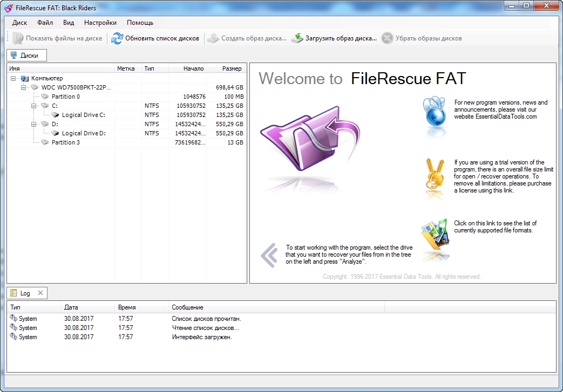
Task: Click the WDC hard drive icon
Action: tap(35, 87)
